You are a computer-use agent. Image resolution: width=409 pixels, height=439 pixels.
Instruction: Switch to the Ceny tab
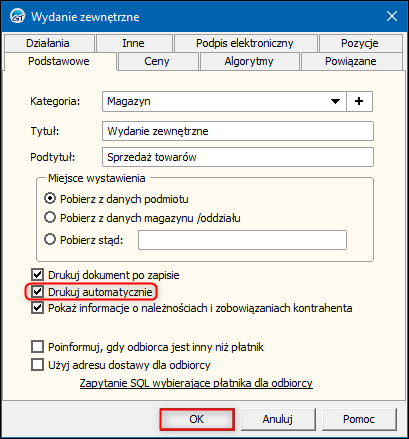(x=157, y=61)
